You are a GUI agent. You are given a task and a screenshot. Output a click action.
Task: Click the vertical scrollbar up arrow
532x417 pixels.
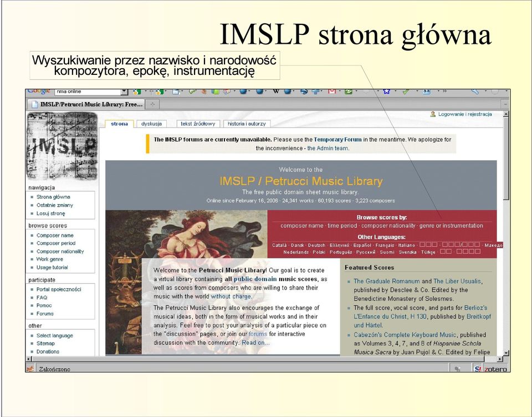506,114
